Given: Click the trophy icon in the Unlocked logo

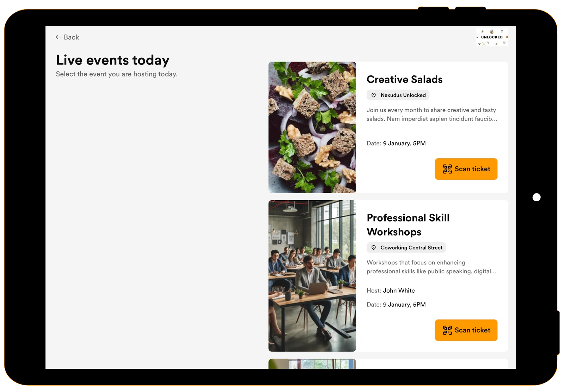Looking at the screenshot, I should coord(479,44).
